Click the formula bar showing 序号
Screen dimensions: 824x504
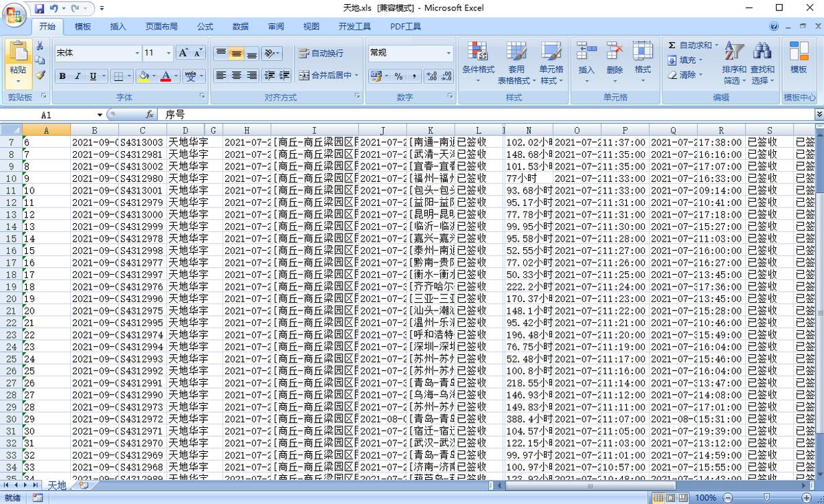pos(487,115)
